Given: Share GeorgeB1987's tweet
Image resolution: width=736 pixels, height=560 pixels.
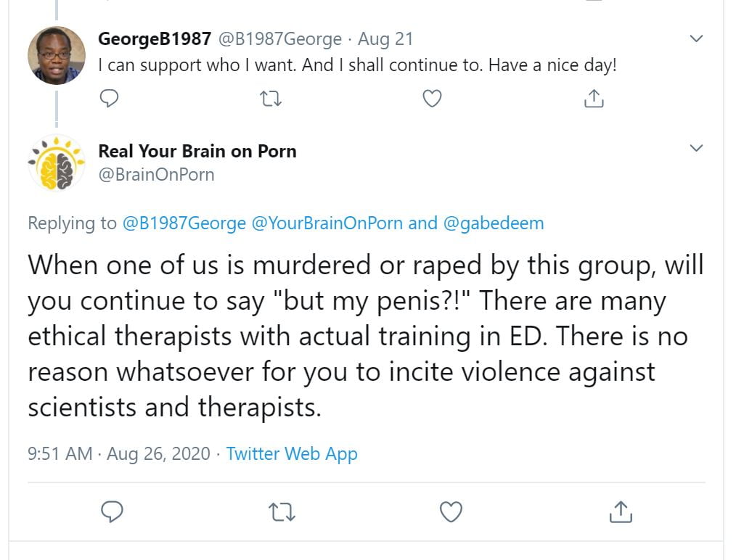Looking at the screenshot, I should (x=594, y=98).
